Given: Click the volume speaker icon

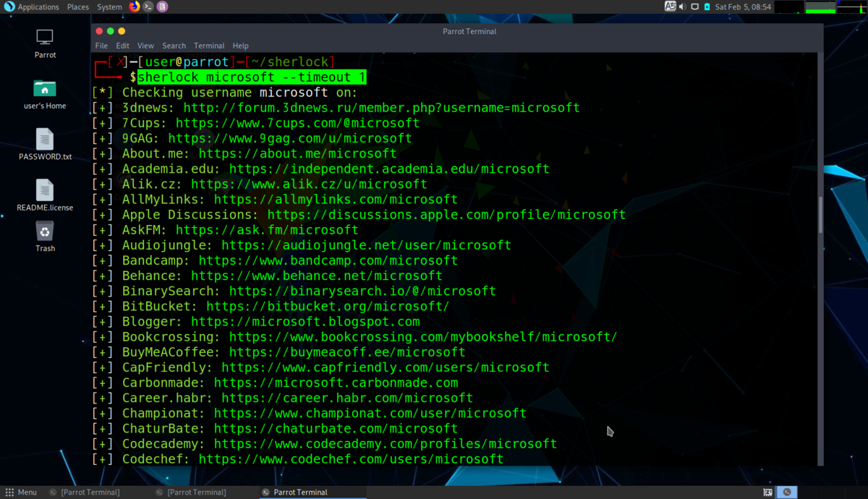Looking at the screenshot, I should click(682, 7).
